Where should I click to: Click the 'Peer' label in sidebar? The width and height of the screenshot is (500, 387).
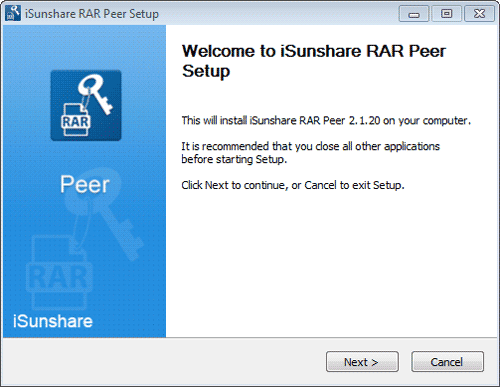[x=85, y=184]
